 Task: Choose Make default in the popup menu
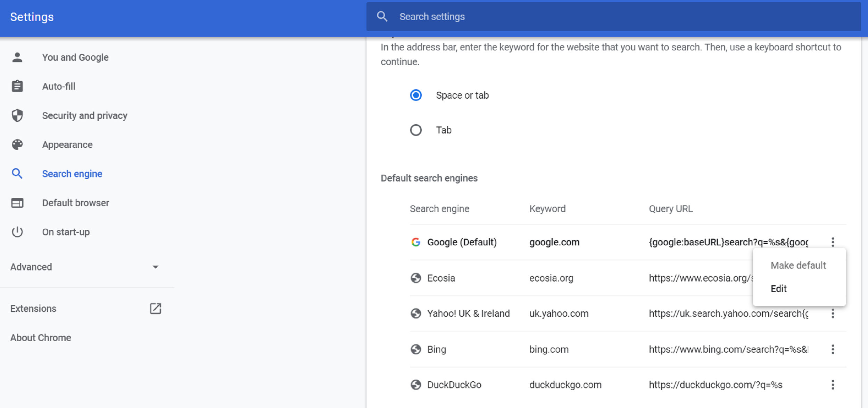(x=798, y=266)
